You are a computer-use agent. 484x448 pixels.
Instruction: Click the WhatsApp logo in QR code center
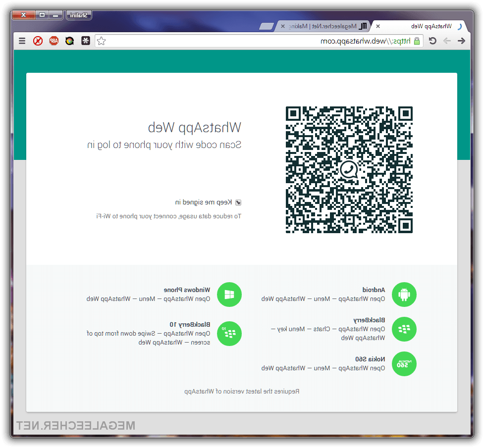(x=349, y=169)
